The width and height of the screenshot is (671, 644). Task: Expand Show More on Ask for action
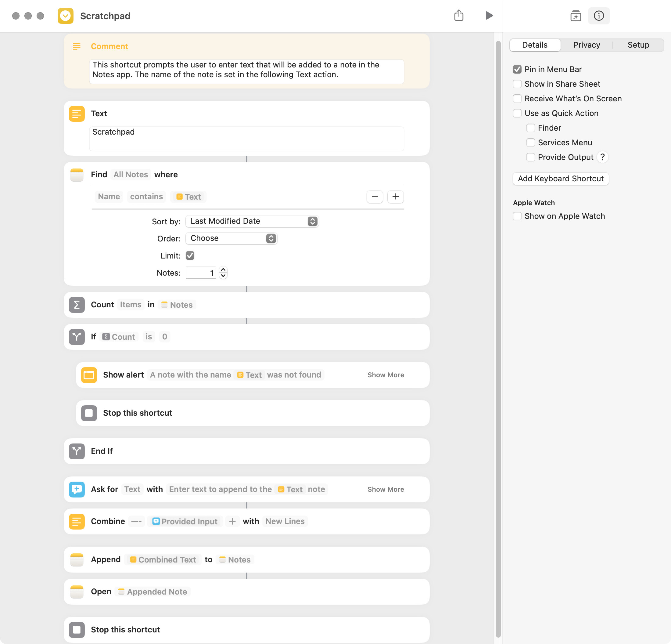pos(386,490)
